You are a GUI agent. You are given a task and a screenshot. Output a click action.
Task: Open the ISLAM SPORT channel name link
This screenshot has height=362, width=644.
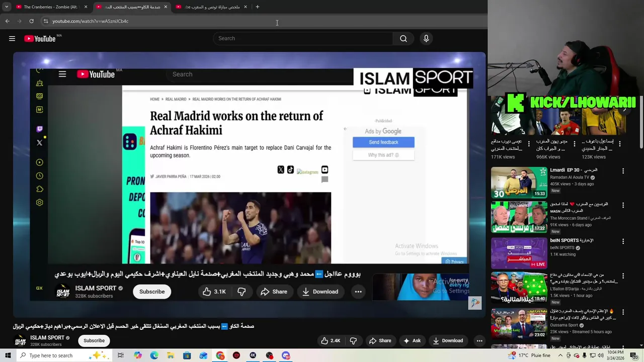47,338
